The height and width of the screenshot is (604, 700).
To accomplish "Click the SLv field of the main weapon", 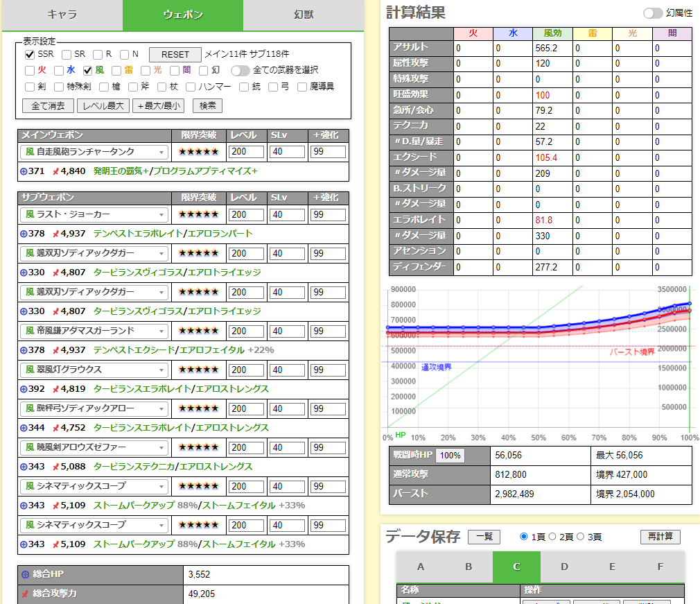I will pos(288,152).
